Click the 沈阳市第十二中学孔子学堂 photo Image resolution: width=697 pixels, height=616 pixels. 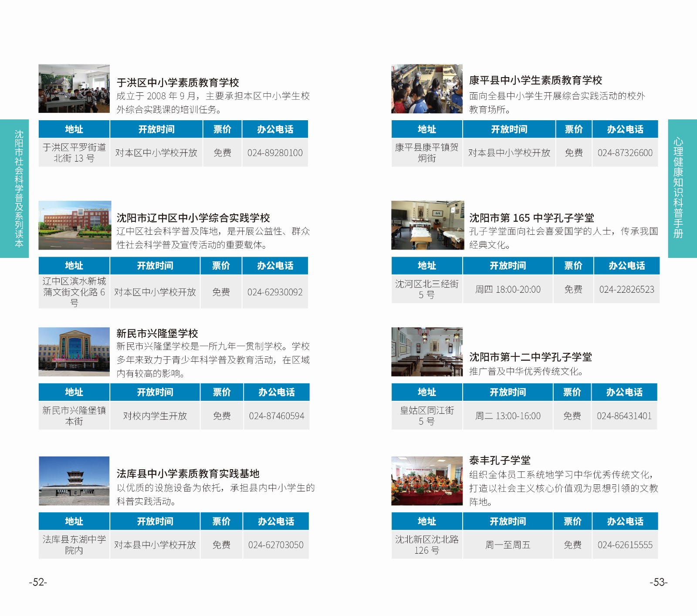427,352
